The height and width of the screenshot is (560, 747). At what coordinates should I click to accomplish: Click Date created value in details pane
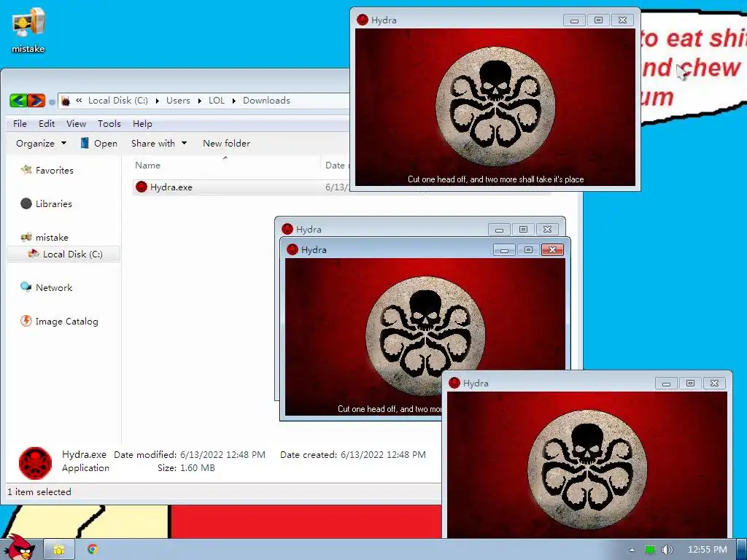coord(383,455)
